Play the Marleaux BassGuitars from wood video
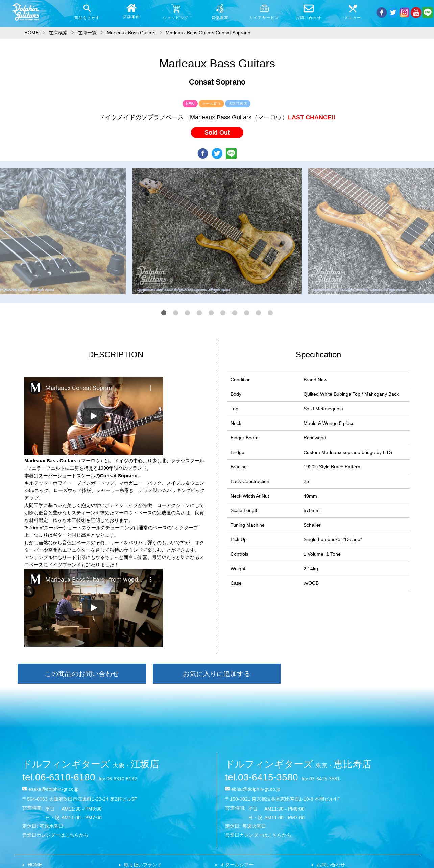 point(94,608)
